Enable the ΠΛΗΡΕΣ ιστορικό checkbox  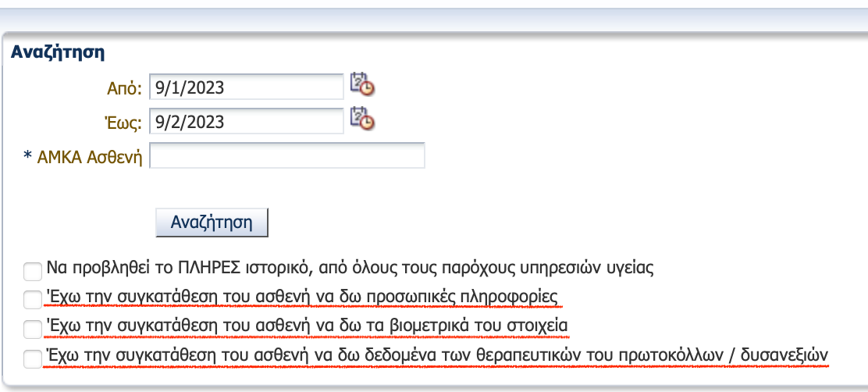[33, 271]
